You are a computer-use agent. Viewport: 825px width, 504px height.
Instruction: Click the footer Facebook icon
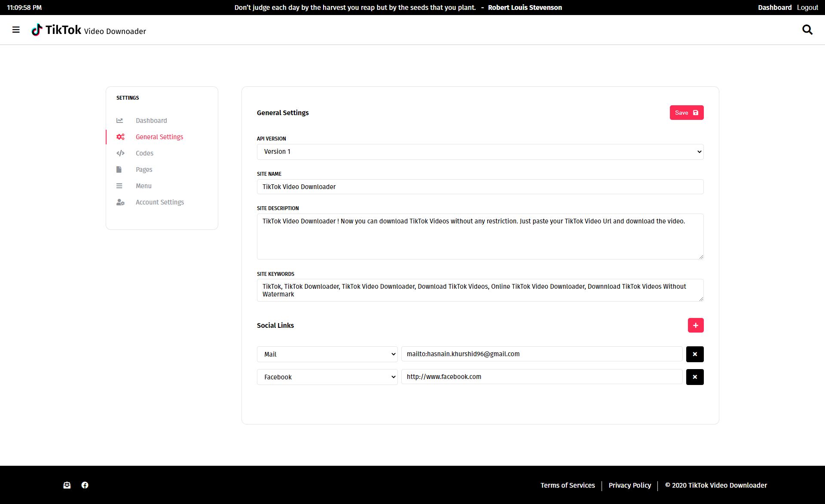85,485
